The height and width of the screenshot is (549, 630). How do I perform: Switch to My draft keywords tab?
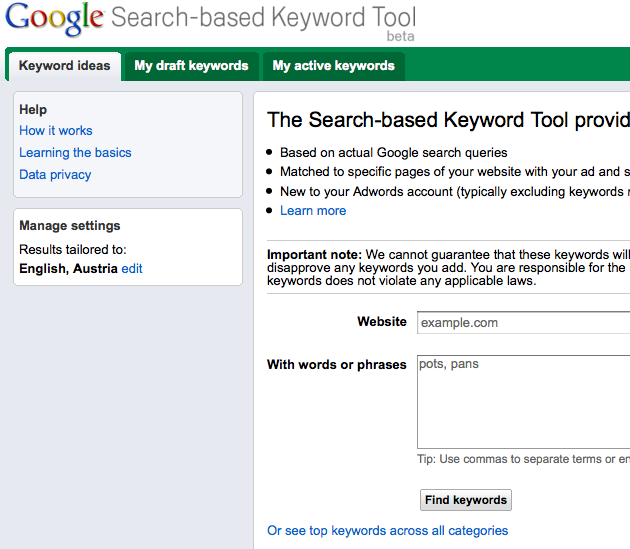pyautogui.click(x=191, y=66)
